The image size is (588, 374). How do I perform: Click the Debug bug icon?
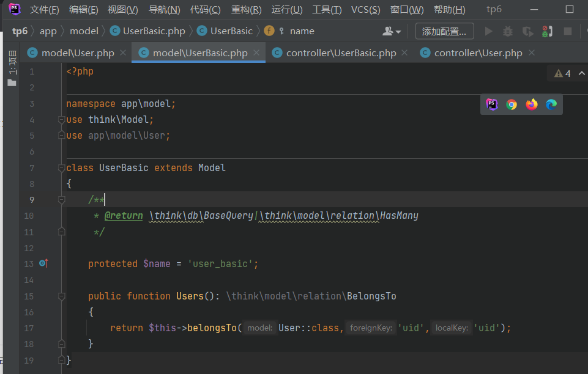pyautogui.click(x=508, y=31)
